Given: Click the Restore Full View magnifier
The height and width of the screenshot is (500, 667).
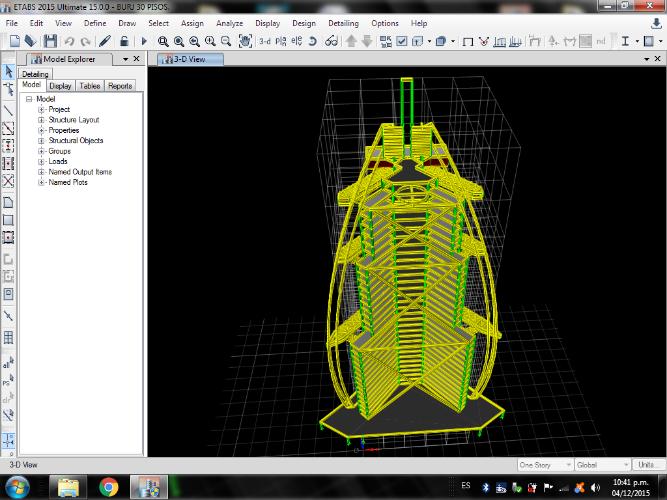Looking at the screenshot, I should coord(179,41).
